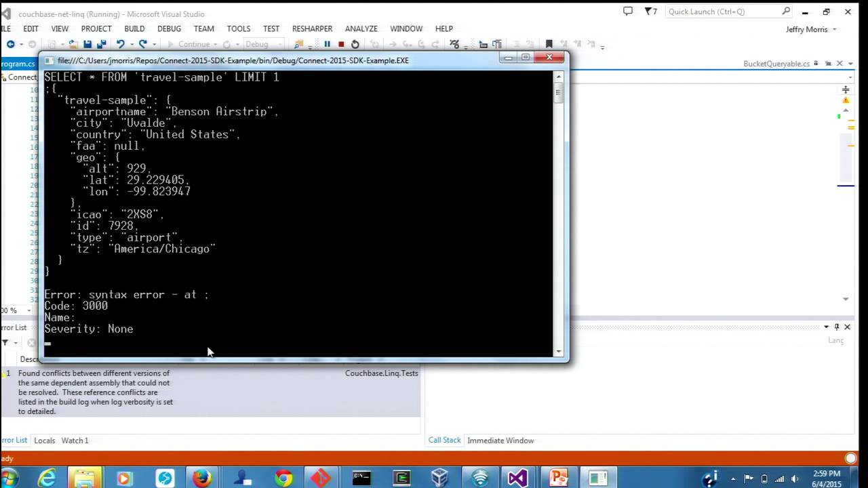Click the Redo toolbar icon
The width and height of the screenshot is (868, 488).
click(142, 44)
